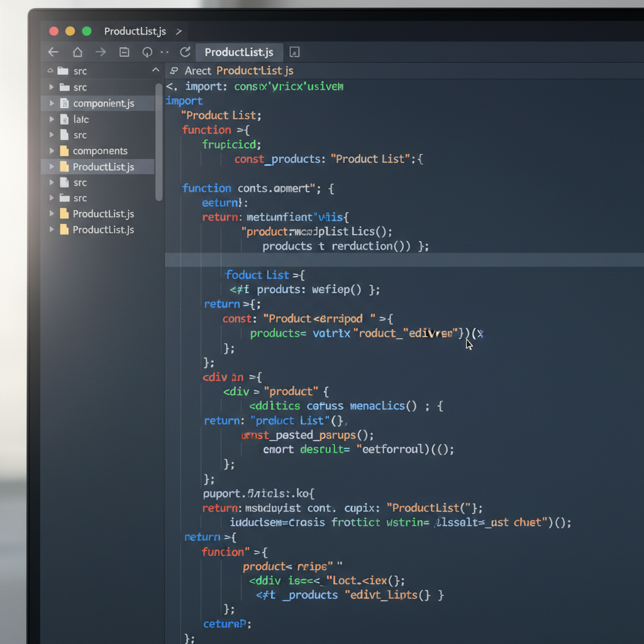Expand the arrow beside the laic file
Screen dimensions: 644x644
52,119
